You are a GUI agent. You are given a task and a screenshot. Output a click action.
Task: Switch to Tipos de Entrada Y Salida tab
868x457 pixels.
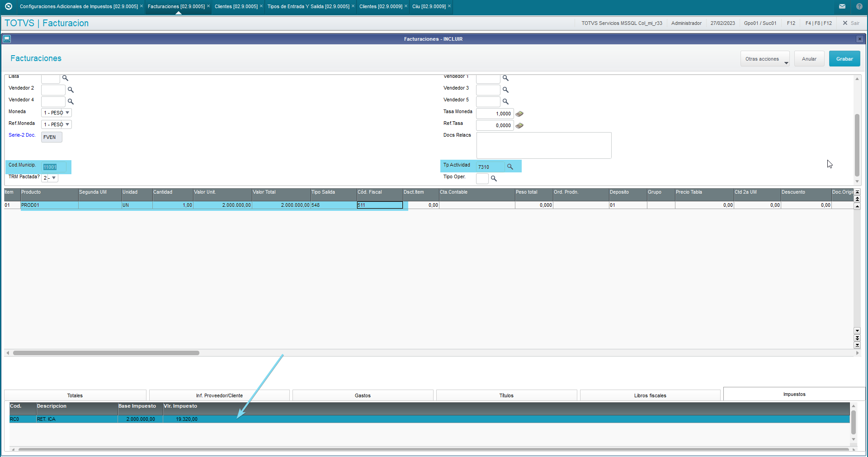[x=308, y=6]
